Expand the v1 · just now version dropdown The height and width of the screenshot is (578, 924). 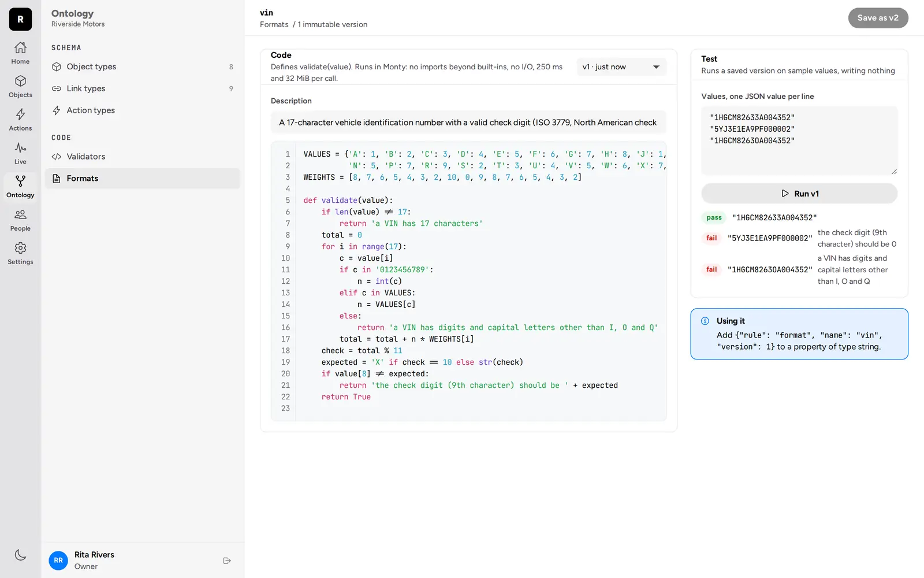(x=621, y=67)
